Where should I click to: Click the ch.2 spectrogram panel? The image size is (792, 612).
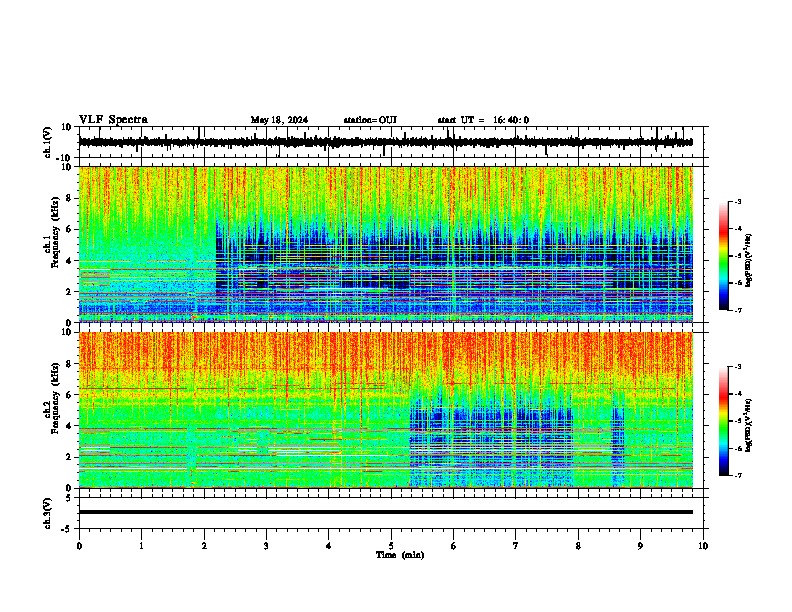[x=385, y=410]
